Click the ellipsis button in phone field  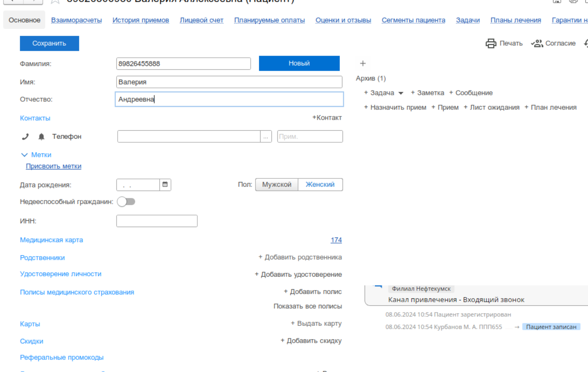[266, 137]
